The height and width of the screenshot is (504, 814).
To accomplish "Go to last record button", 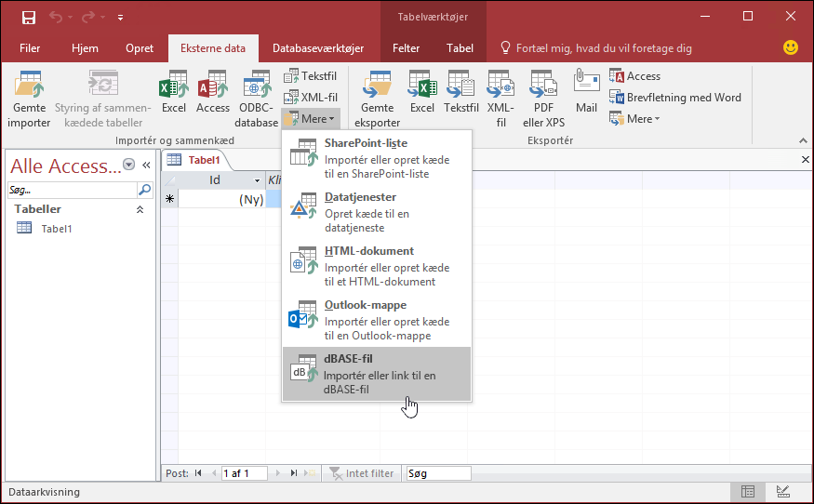I will (294, 473).
